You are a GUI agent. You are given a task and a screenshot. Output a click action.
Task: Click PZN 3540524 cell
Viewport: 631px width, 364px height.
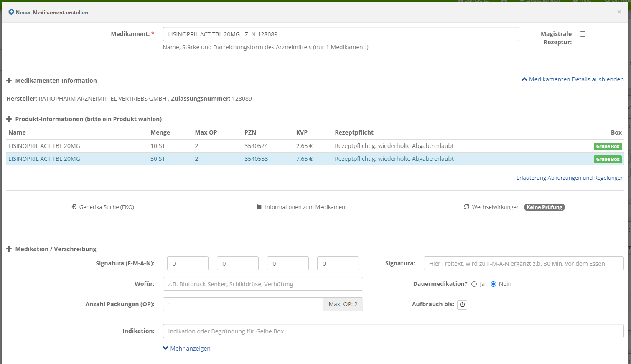coord(256,146)
